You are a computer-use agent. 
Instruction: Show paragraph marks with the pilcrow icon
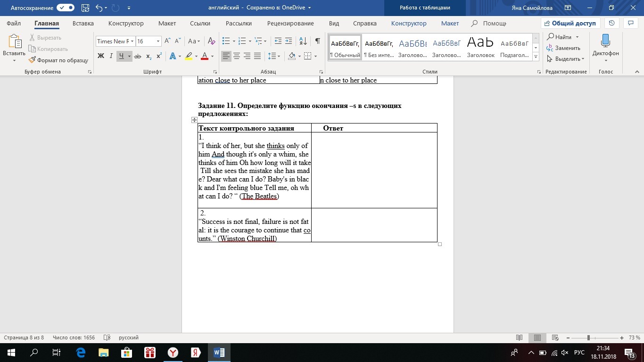tap(318, 41)
